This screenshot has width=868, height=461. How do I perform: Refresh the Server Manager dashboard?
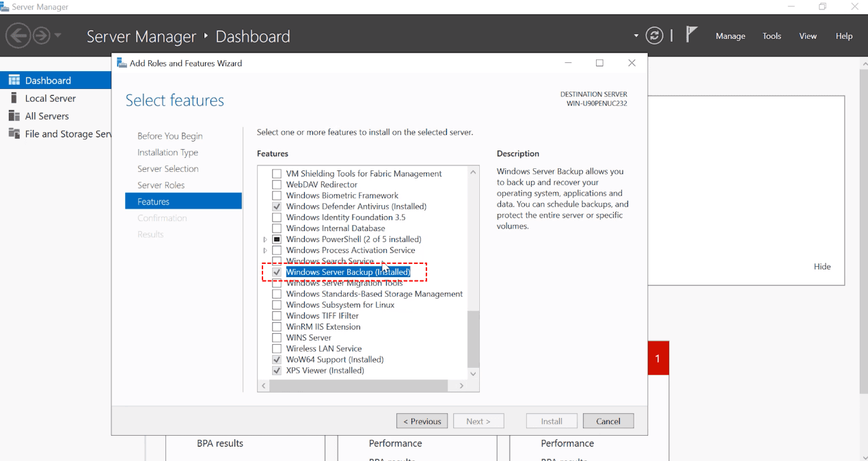[x=654, y=36]
